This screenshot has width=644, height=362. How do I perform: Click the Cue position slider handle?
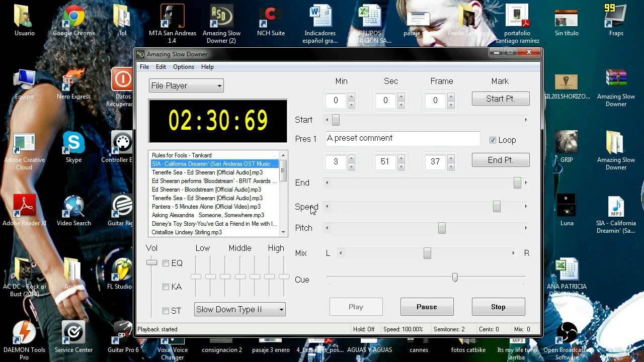click(x=455, y=277)
